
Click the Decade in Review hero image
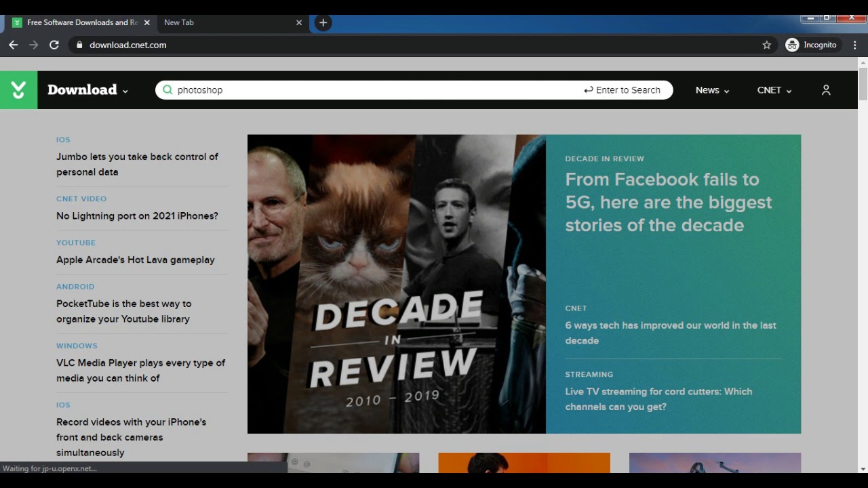coord(397,284)
